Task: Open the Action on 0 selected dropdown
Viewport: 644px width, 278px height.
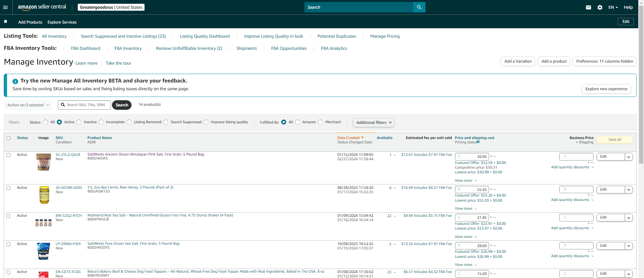Action: (28, 105)
